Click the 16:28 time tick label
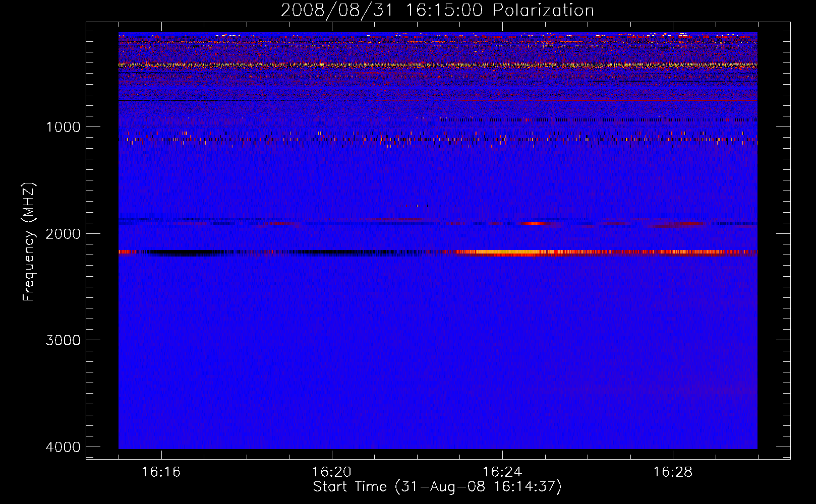This screenshot has width=816, height=504. point(673,472)
